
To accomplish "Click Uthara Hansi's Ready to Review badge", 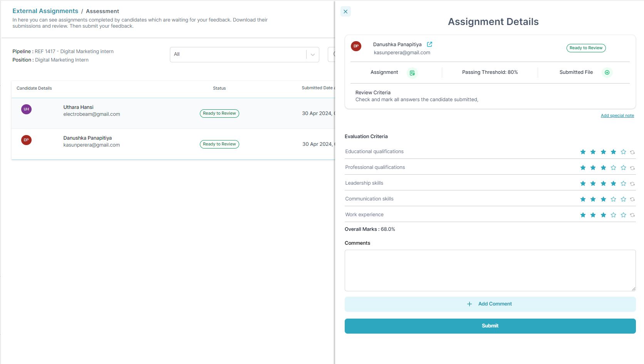I will pyautogui.click(x=220, y=114).
